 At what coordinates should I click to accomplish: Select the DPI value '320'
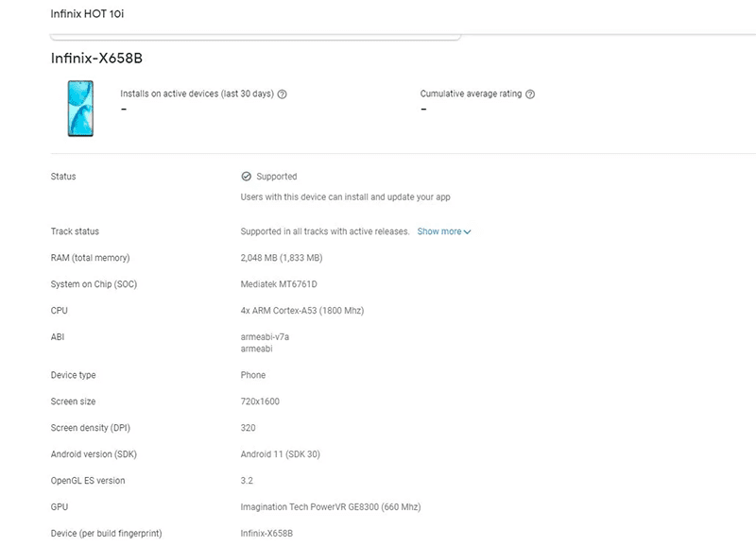pyautogui.click(x=248, y=428)
